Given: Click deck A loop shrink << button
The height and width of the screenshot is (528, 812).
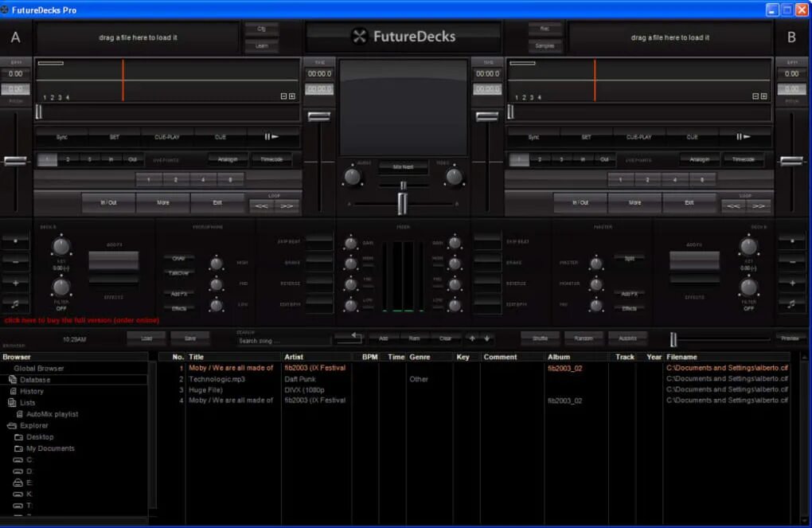Looking at the screenshot, I should [x=262, y=206].
